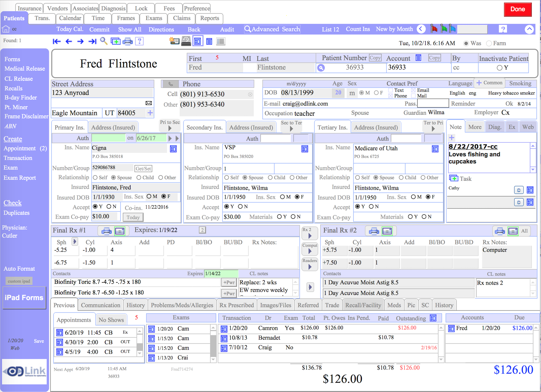The image size is (541, 392).
Task: Open Advanced Search
Action: click(x=272, y=29)
